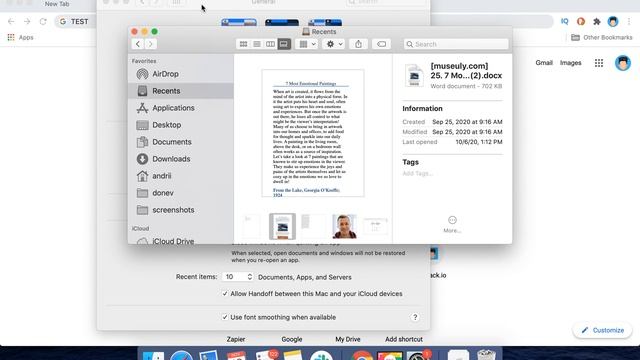Viewport: 640px width, 360px height.
Task: Click the Finder search field
Action: [456, 44]
